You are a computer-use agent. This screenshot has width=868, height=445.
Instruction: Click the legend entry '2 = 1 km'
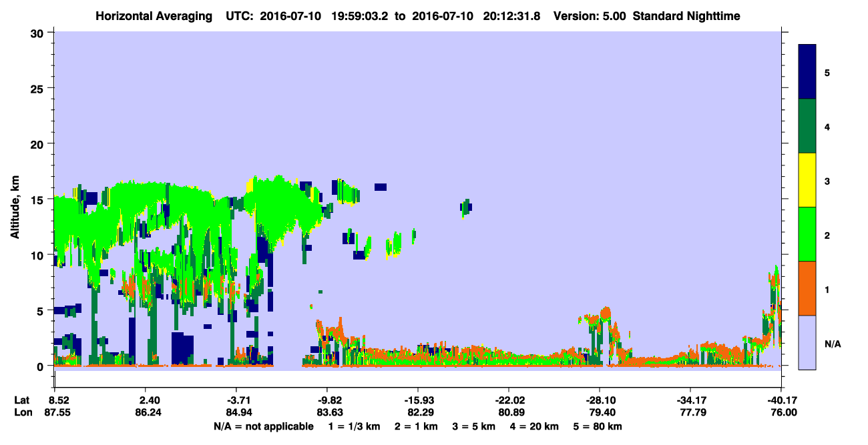pos(417,426)
